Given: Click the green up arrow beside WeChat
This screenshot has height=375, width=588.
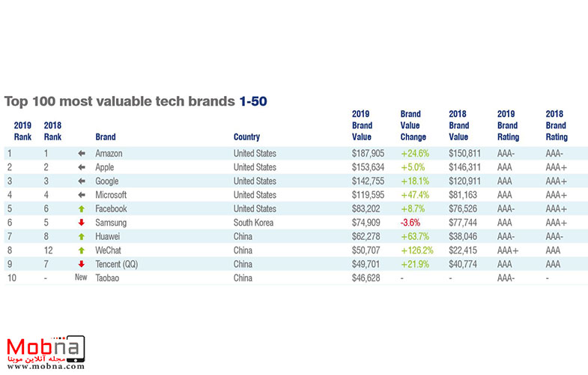Looking at the screenshot, I should point(81,250).
